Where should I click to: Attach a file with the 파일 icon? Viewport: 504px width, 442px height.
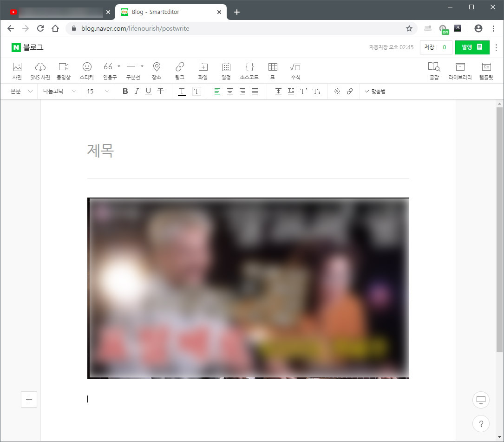(203, 71)
